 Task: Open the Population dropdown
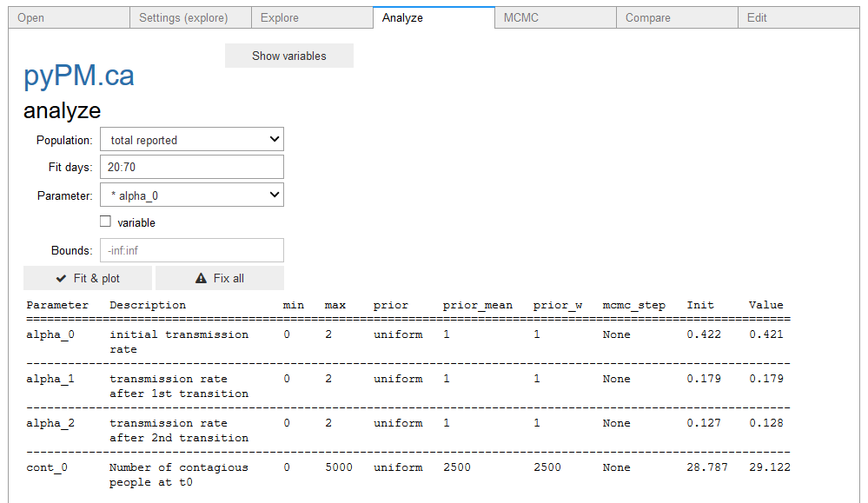[192, 140]
